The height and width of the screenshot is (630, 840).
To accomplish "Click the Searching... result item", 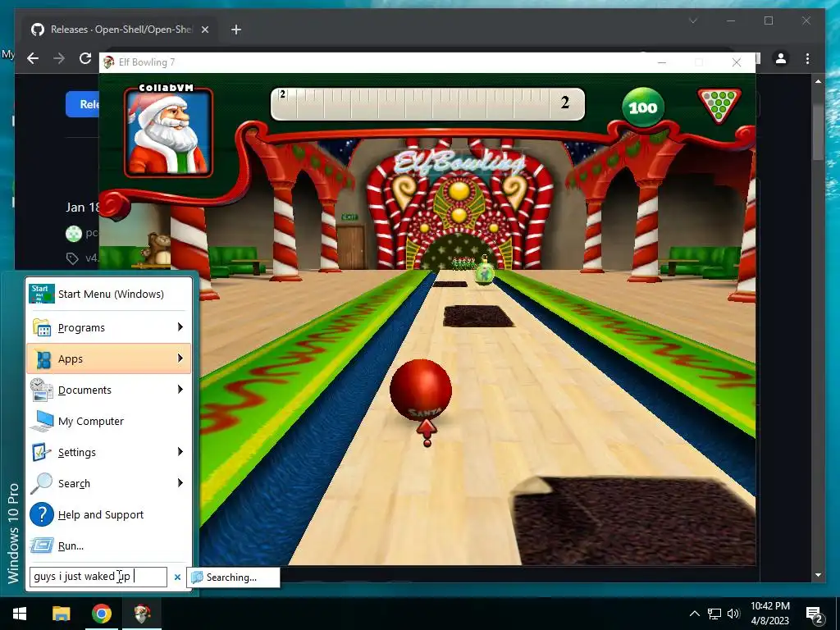I will [233, 577].
